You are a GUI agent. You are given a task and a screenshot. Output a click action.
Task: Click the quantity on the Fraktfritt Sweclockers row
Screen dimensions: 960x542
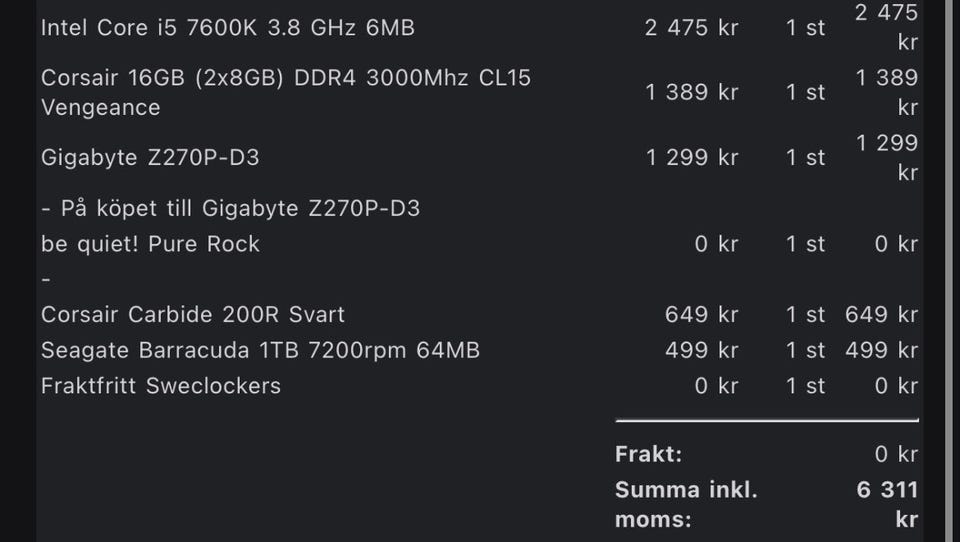[x=805, y=385]
